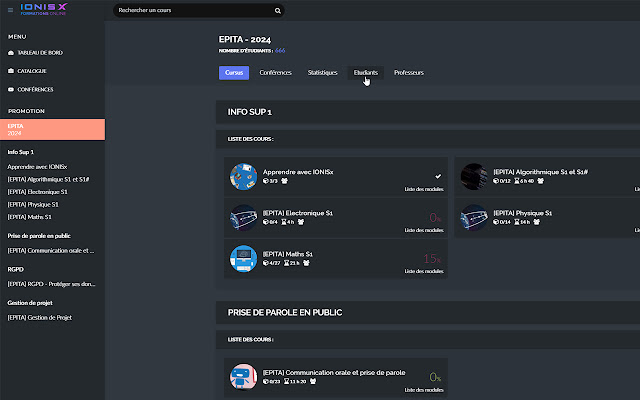Viewport: 640px width, 400px height.
Task: Click the IONISx logo
Action: coord(44,9)
